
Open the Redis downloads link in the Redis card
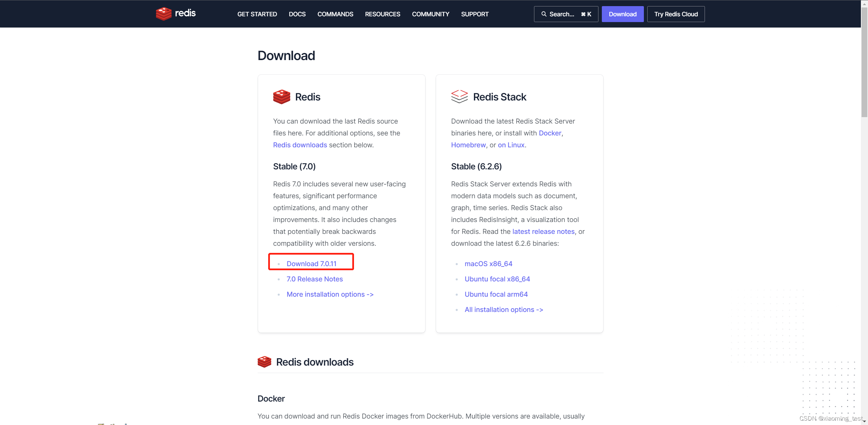pos(300,145)
